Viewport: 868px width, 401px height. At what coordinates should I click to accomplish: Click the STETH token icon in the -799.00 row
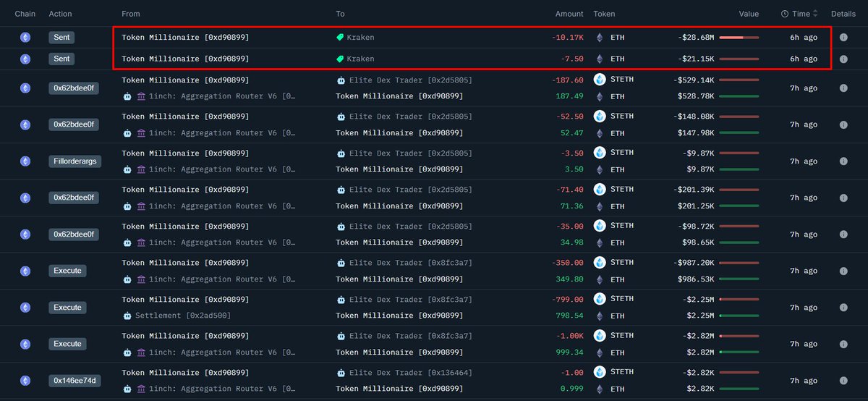(x=599, y=299)
